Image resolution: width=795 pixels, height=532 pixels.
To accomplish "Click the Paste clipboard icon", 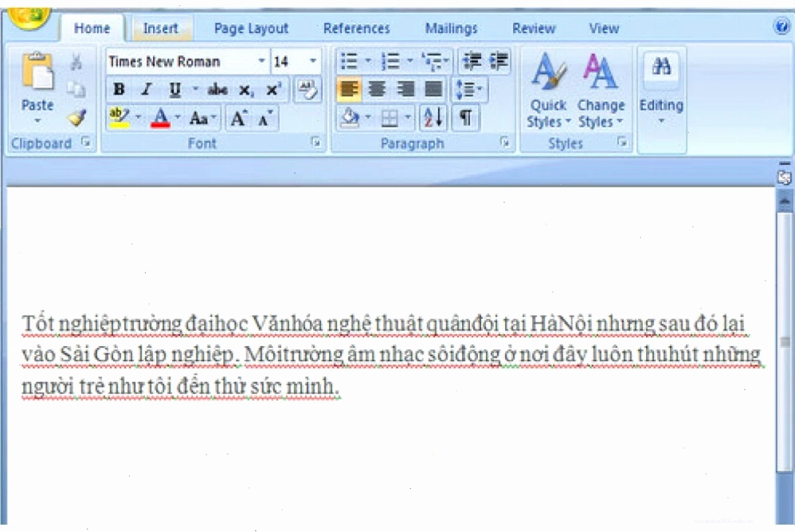I will 38,70.
